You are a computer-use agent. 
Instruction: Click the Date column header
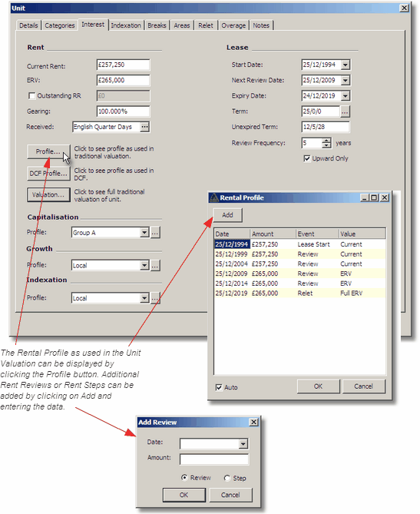(232, 234)
